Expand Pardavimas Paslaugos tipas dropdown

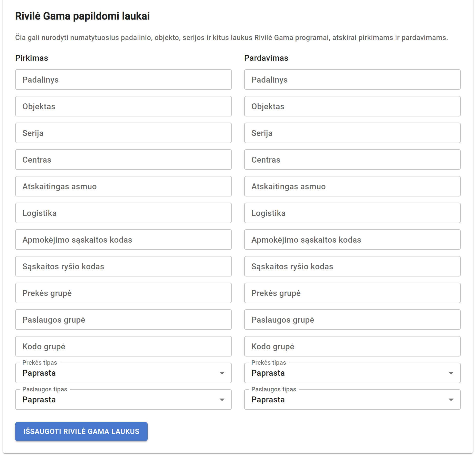[352, 400]
